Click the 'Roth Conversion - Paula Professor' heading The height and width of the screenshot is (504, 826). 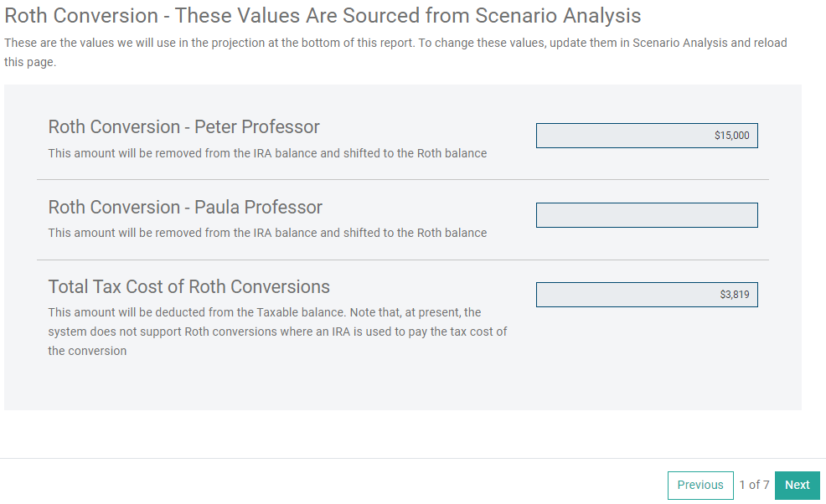pyautogui.click(x=184, y=207)
